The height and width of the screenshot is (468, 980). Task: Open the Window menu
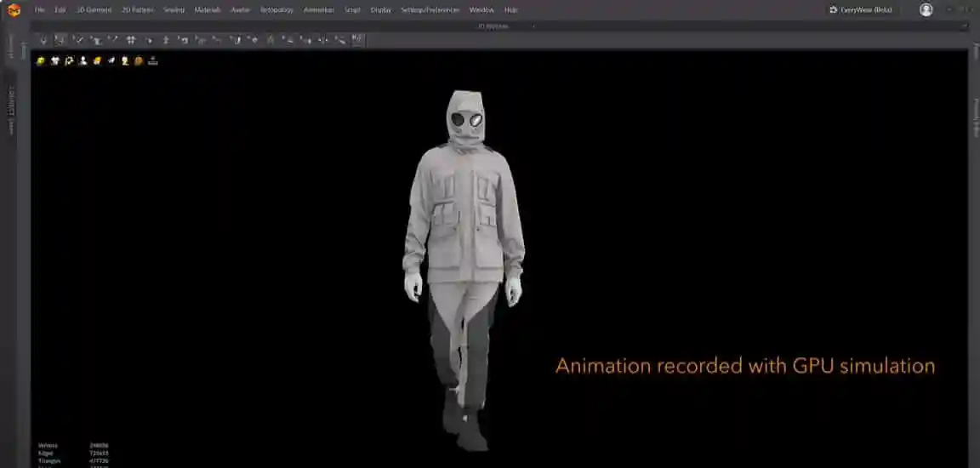click(x=481, y=10)
